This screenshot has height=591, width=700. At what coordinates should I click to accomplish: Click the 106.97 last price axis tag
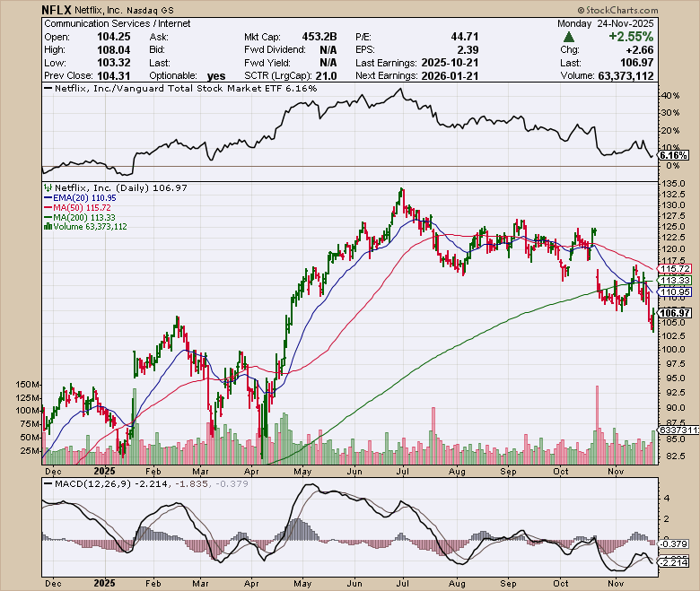(676, 313)
